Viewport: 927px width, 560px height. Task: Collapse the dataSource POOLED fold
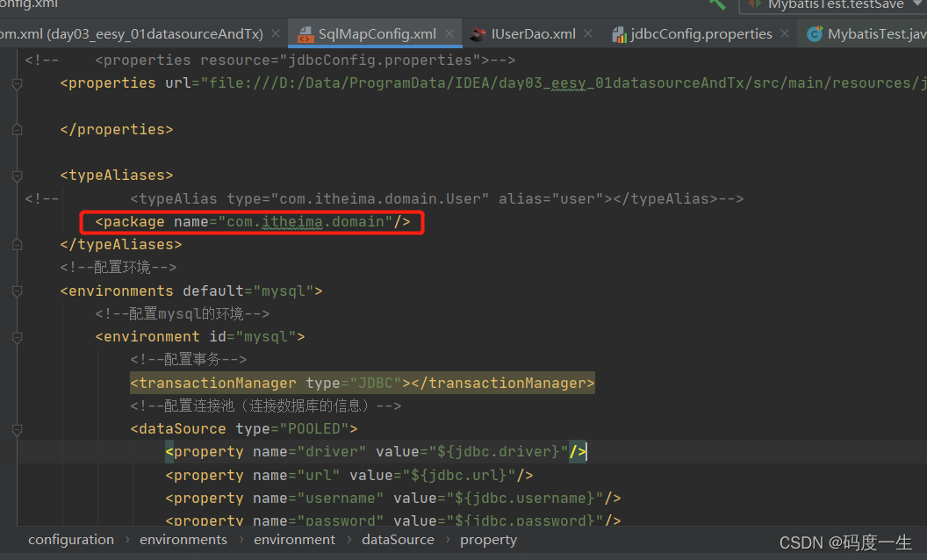(x=18, y=429)
